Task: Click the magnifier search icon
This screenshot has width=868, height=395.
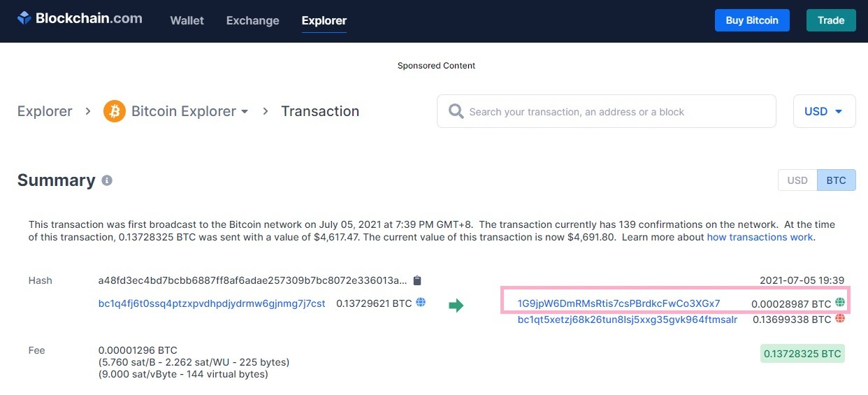Action: pos(456,111)
